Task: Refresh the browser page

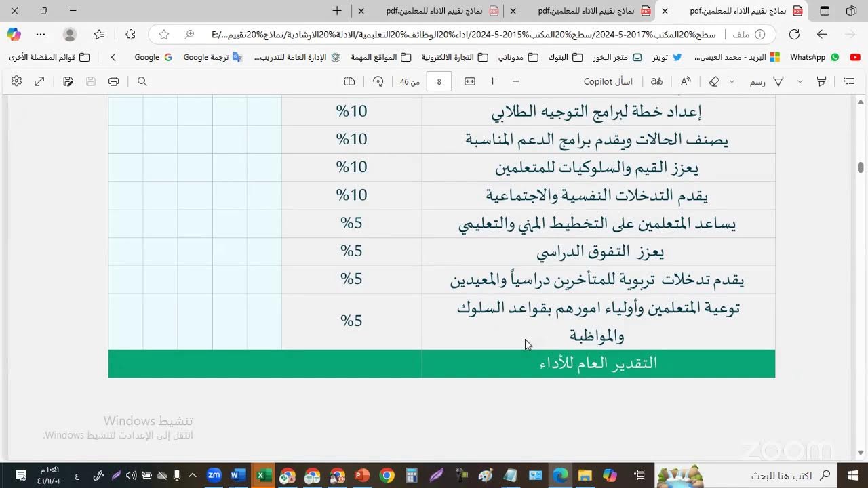Action: (x=794, y=34)
